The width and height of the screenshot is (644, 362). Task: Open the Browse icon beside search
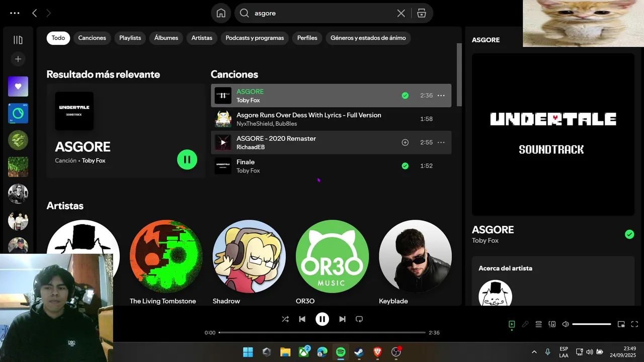pos(422,13)
